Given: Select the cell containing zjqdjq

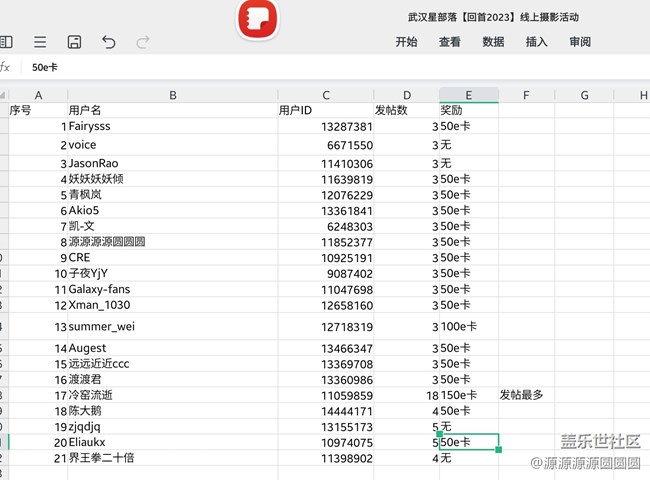Looking at the screenshot, I should coord(173,427).
